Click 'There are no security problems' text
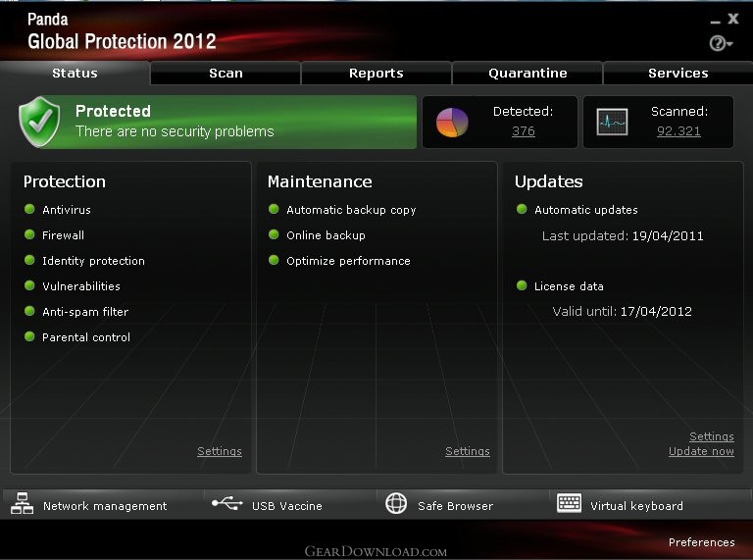The height and width of the screenshot is (560, 753). (x=175, y=131)
